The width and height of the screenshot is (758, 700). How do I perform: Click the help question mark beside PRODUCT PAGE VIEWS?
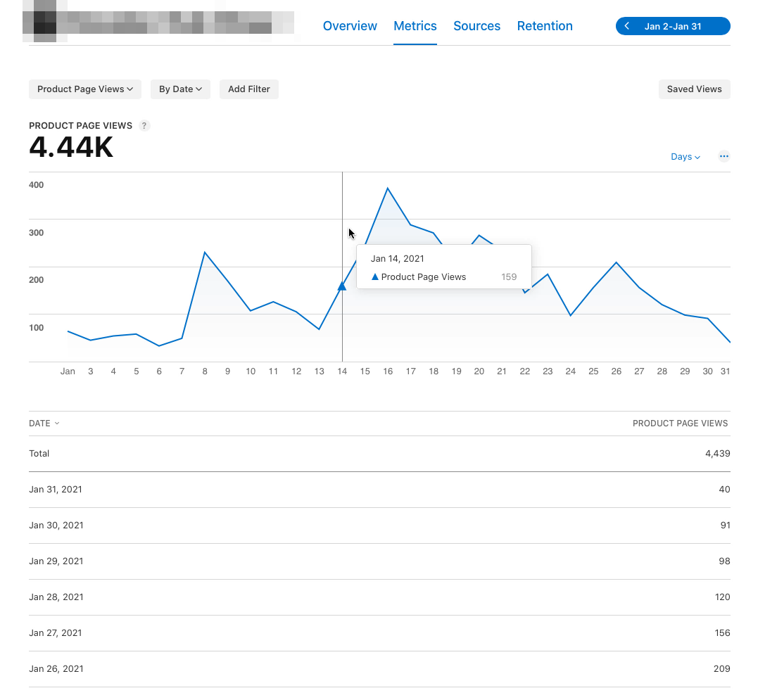(x=144, y=125)
